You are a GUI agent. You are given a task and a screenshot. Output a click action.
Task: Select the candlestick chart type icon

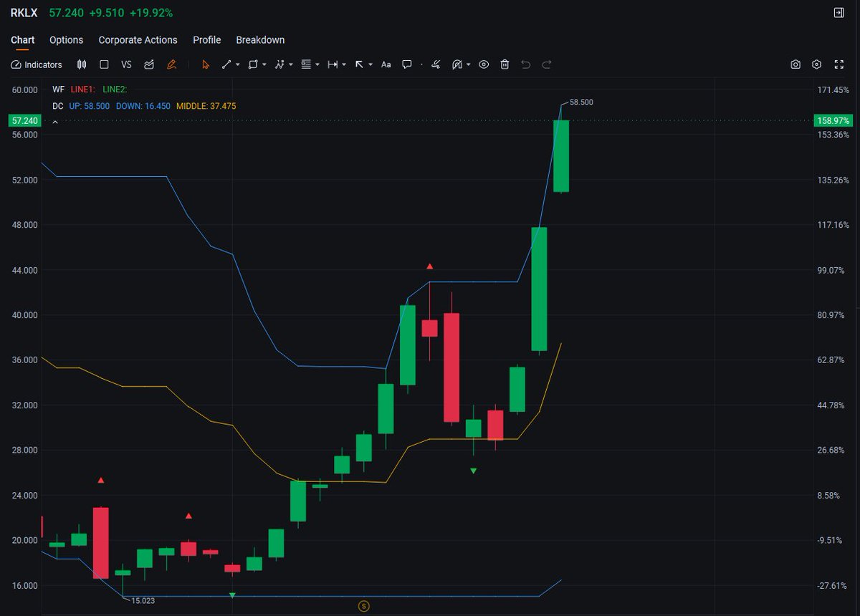point(81,64)
